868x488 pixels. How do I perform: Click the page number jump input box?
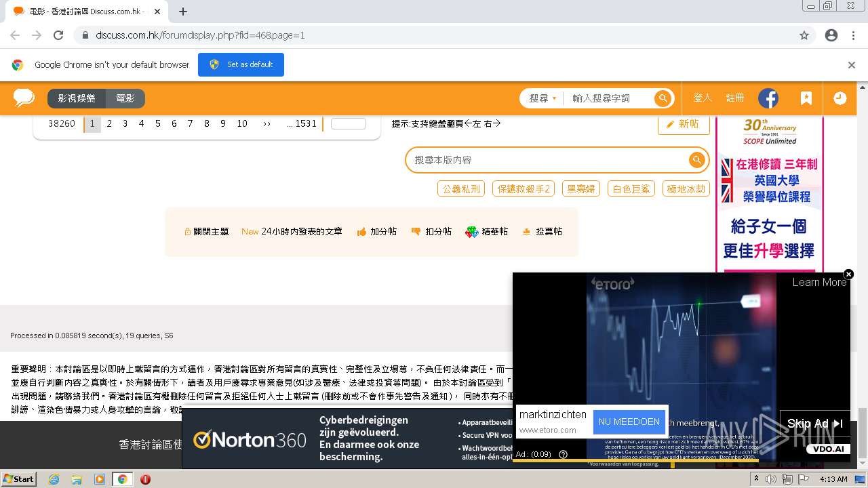pyautogui.click(x=349, y=124)
